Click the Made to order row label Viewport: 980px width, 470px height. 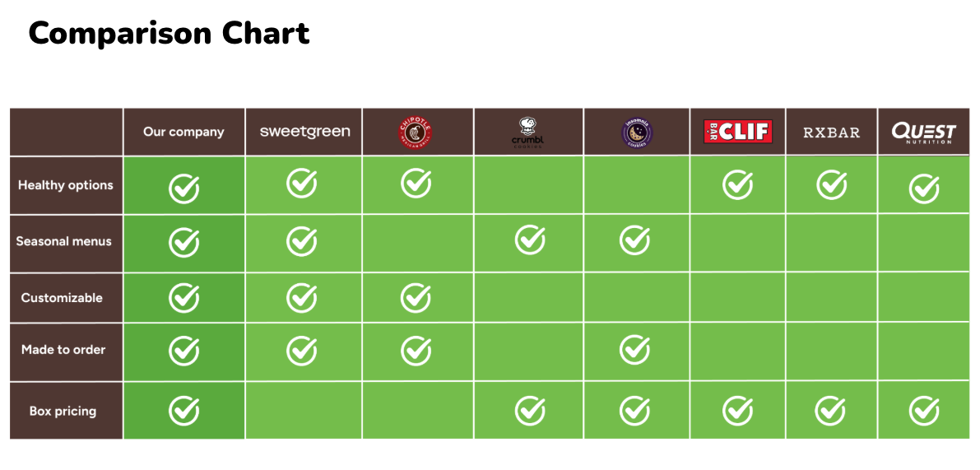coord(63,350)
